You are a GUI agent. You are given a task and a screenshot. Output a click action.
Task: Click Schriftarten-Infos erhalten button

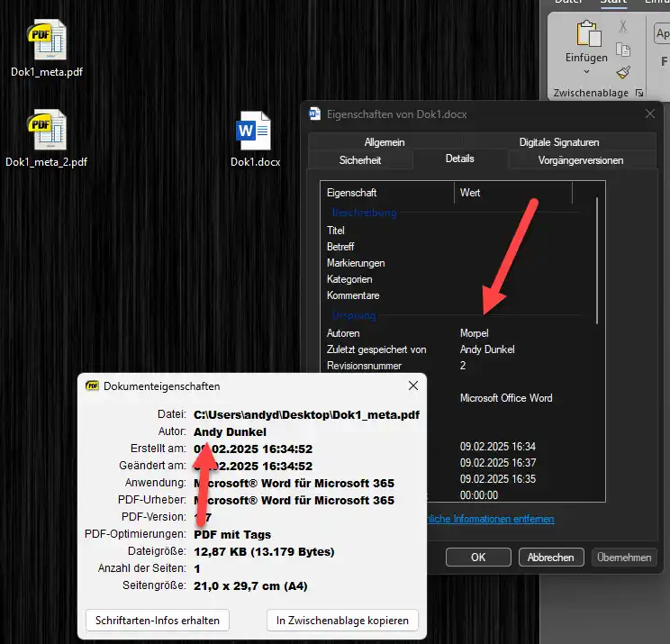click(158, 620)
